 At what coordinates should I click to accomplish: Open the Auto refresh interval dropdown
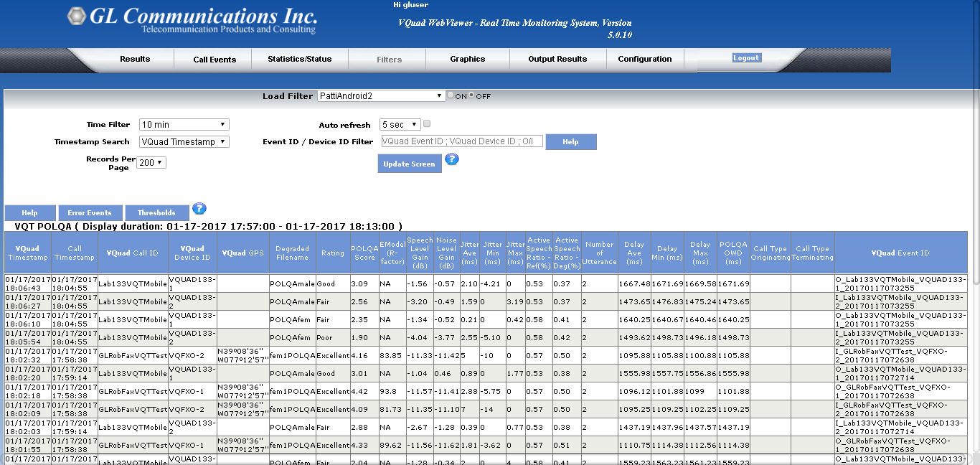(400, 125)
